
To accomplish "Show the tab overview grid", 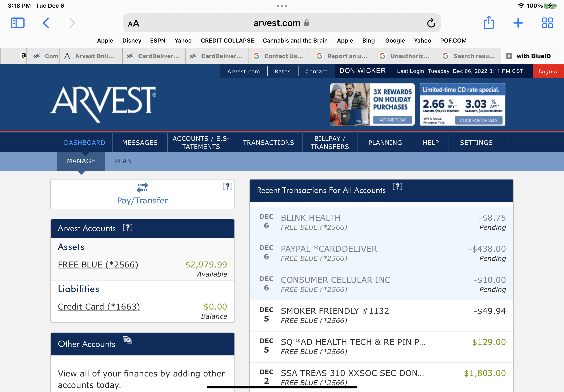I will (x=547, y=23).
